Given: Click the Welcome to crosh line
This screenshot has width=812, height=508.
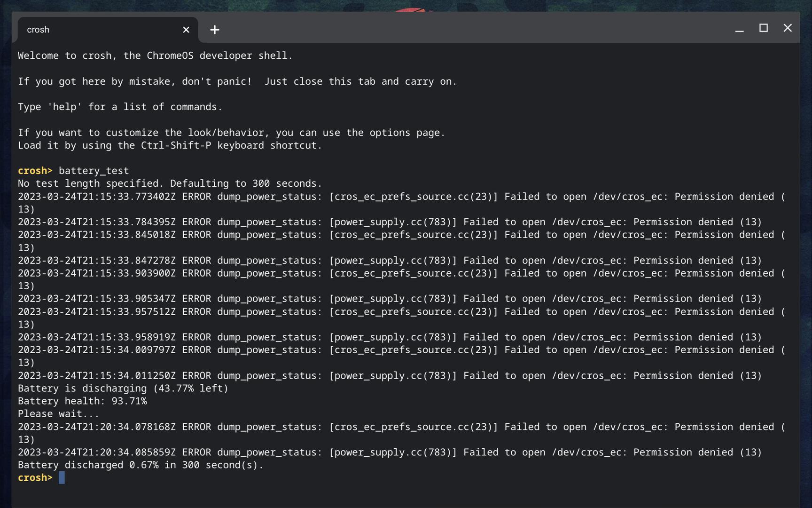Looking at the screenshot, I should coord(155,56).
